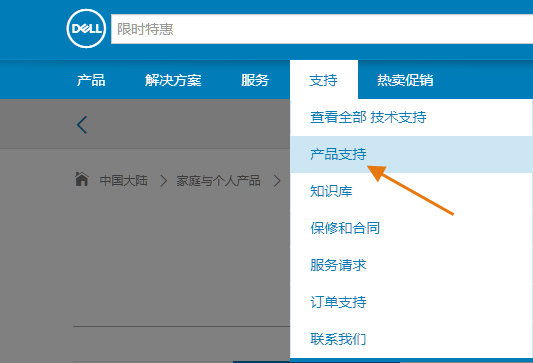Screen dimensions: 533x363
Task: Open 知识库 link
Action: pos(331,191)
